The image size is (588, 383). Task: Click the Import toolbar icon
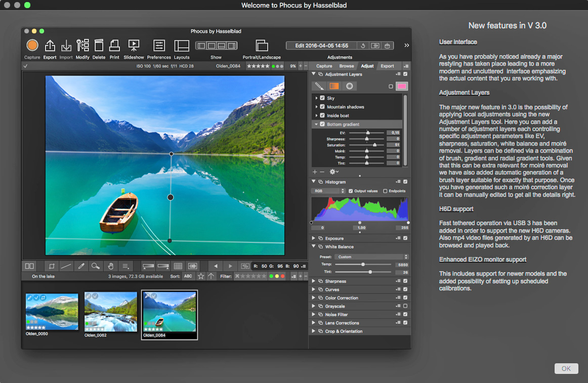66,46
